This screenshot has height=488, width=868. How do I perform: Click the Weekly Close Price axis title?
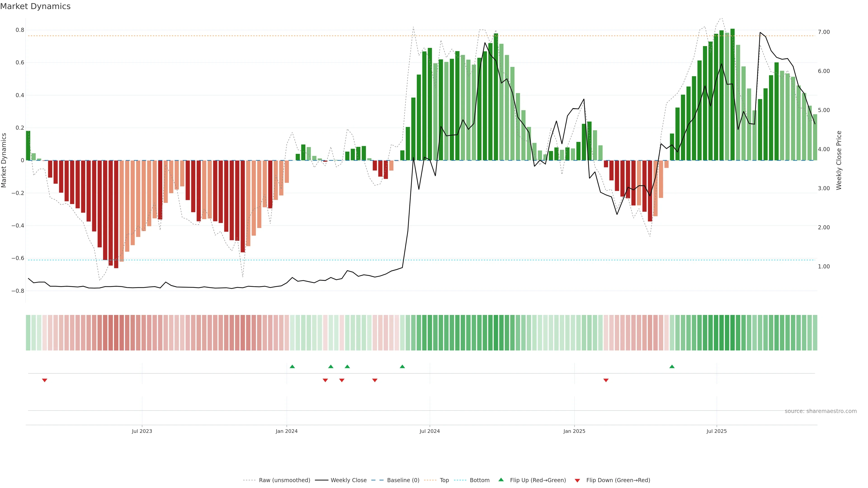tap(839, 160)
